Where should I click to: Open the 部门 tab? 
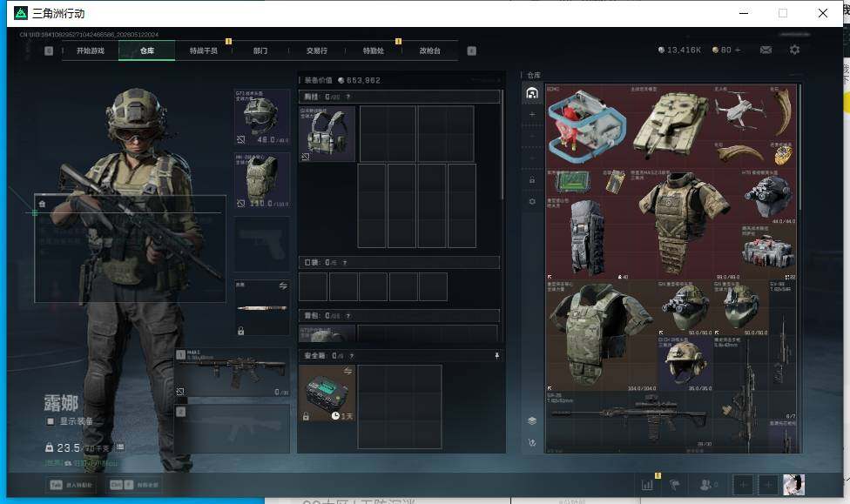tap(260, 51)
